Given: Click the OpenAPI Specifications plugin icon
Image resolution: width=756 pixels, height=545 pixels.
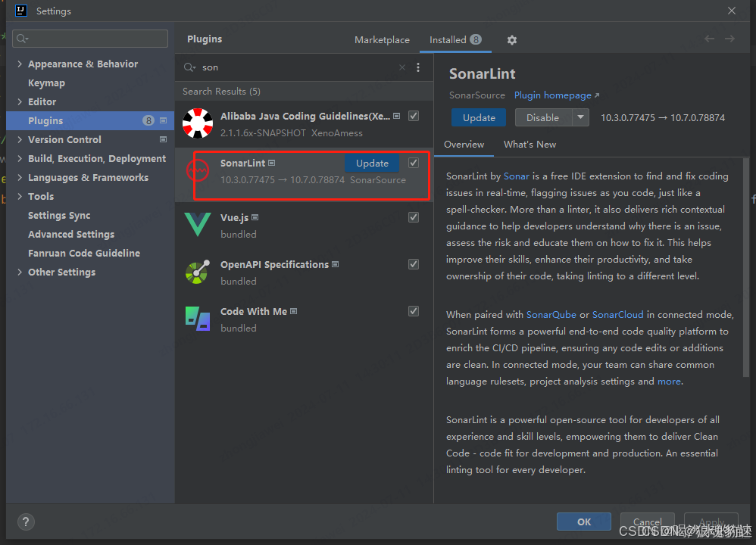Looking at the screenshot, I should click(x=198, y=272).
